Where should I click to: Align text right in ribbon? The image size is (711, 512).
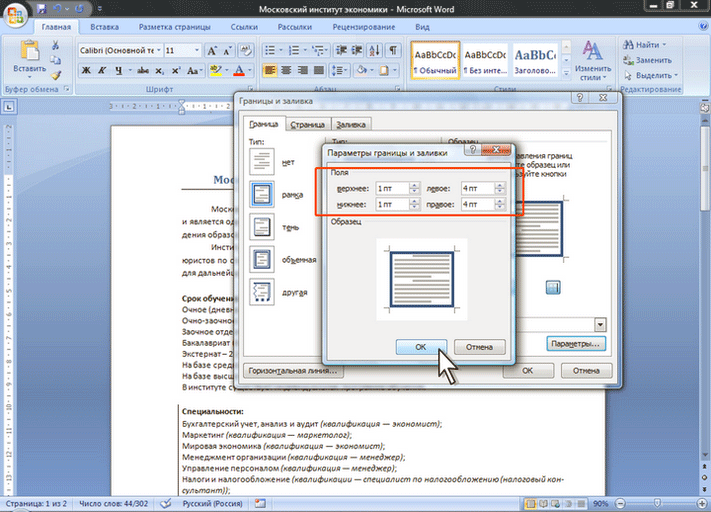302,70
